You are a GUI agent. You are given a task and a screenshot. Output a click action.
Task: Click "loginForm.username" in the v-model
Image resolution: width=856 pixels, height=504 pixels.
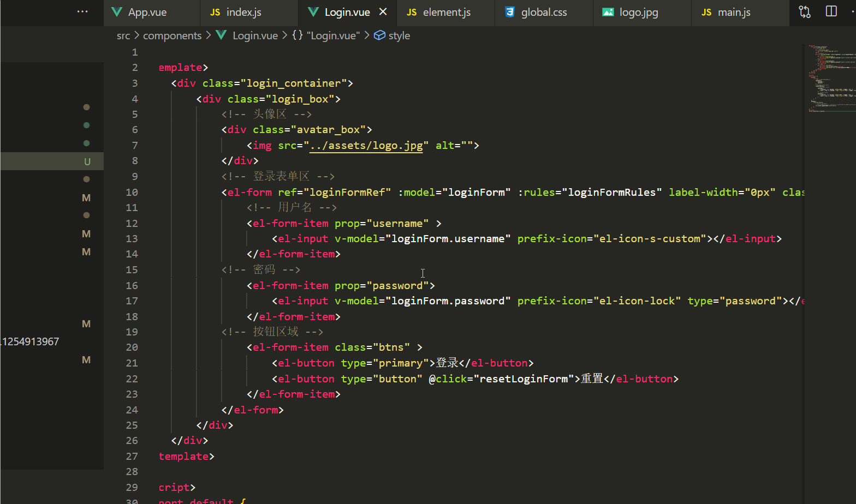click(x=448, y=239)
